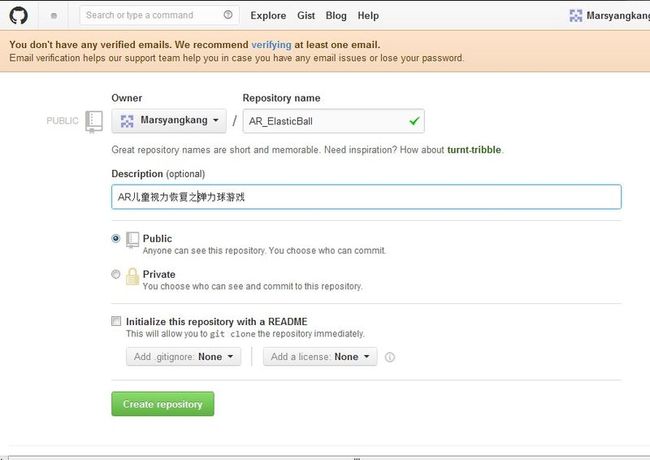Click the Marsyangkang avatar in top bar

pos(576,16)
